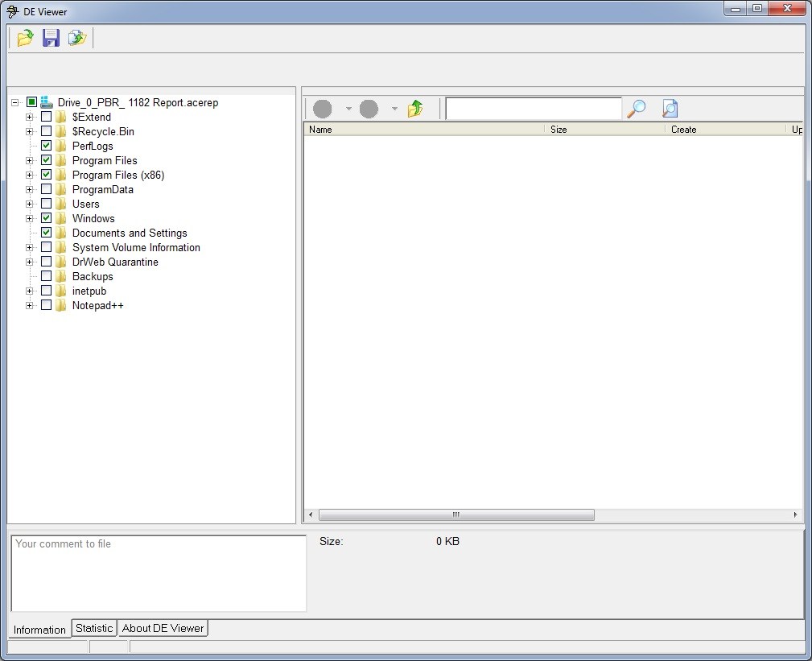
Task: Expand the Windows folder node
Action: click(x=30, y=218)
